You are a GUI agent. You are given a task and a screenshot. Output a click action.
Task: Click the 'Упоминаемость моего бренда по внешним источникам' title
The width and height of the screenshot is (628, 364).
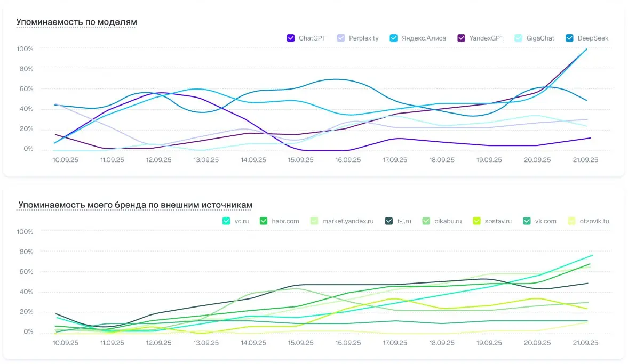[136, 205]
